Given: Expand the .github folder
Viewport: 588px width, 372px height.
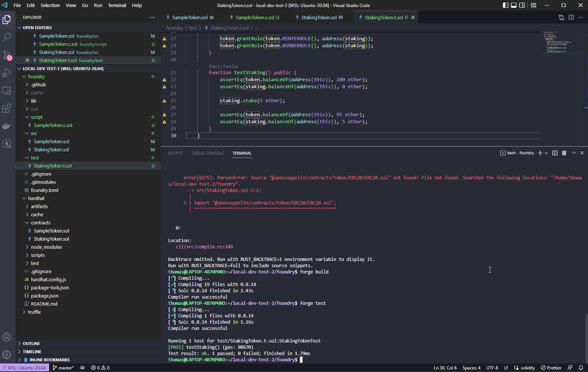Looking at the screenshot, I should coord(88,85).
